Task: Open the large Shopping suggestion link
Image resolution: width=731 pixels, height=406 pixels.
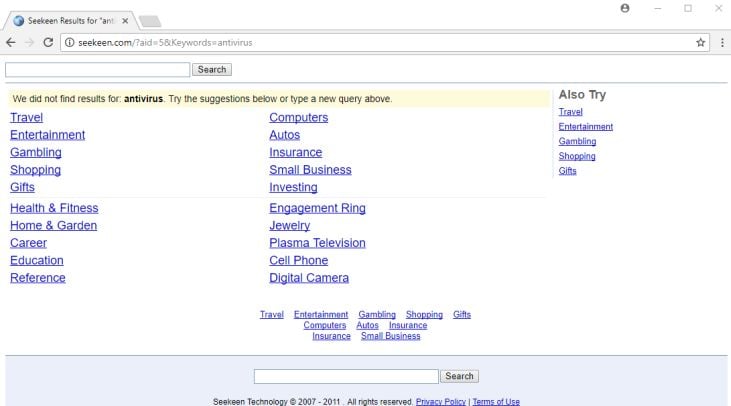Action: click(x=35, y=170)
